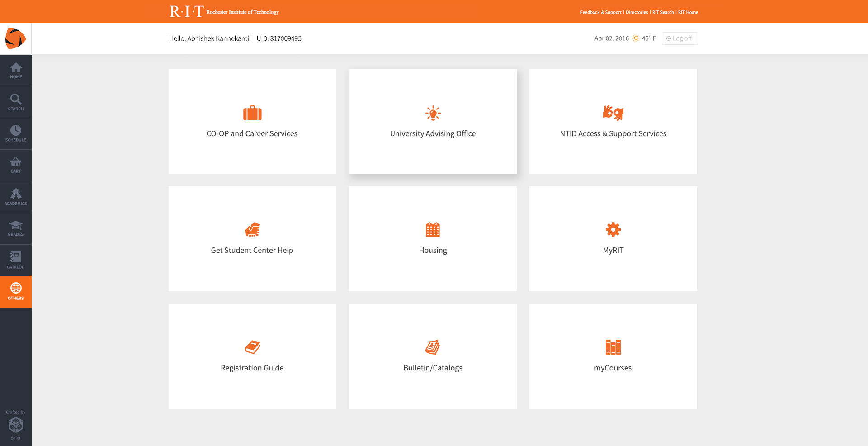Open the Cart basket item in the sidebar

pyautogui.click(x=16, y=166)
